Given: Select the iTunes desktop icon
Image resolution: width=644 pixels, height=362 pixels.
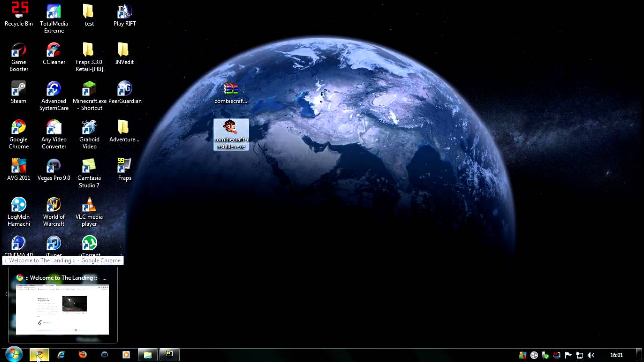Looking at the screenshot, I should point(54,246).
